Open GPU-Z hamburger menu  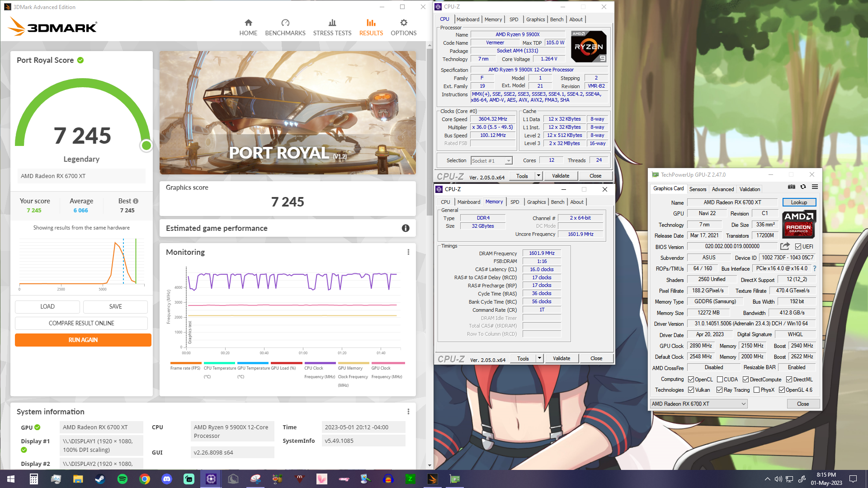815,187
